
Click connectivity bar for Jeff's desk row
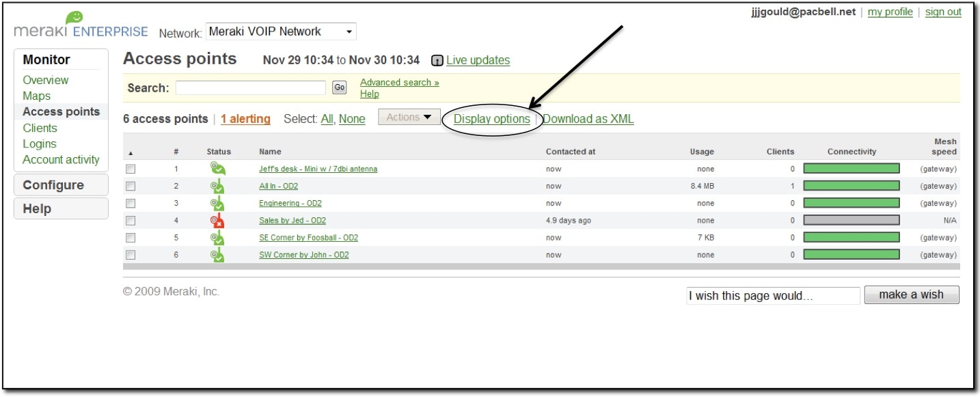coord(852,169)
